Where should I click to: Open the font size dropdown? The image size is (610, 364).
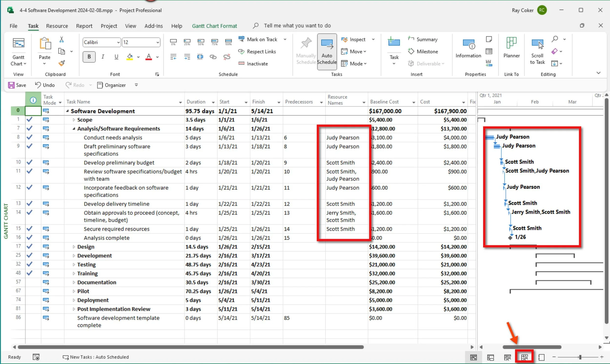[x=158, y=42]
